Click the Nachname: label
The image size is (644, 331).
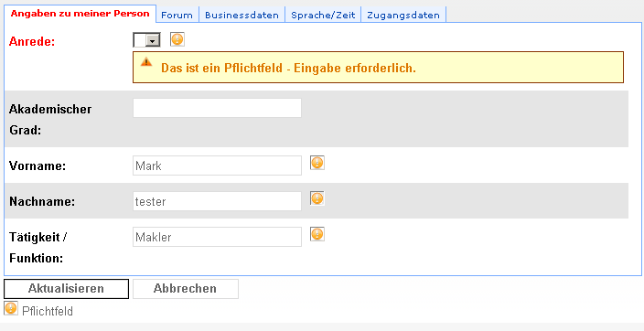(x=42, y=202)
